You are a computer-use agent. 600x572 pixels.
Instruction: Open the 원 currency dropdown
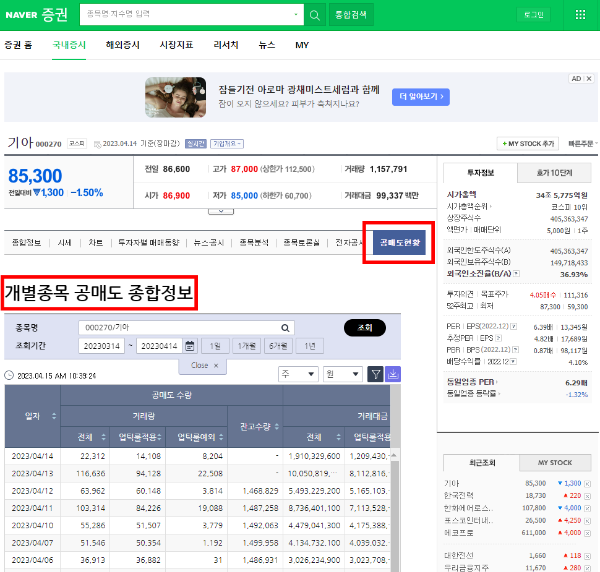coord(343,374)
